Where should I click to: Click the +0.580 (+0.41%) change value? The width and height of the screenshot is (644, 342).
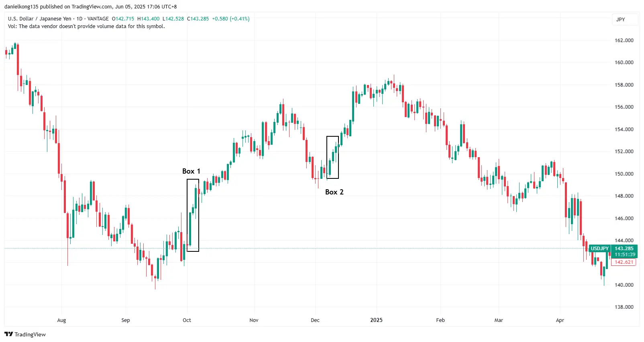(x=230, y=19)
